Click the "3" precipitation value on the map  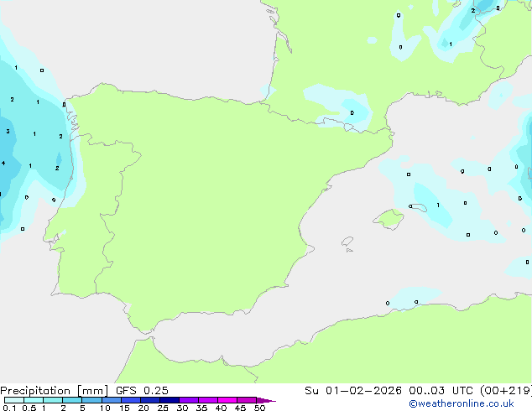(x=8, y=131)
